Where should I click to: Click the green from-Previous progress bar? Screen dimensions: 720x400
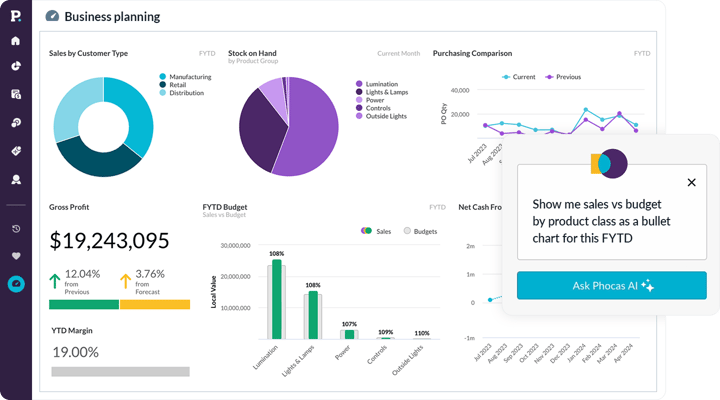coord(84,304)
